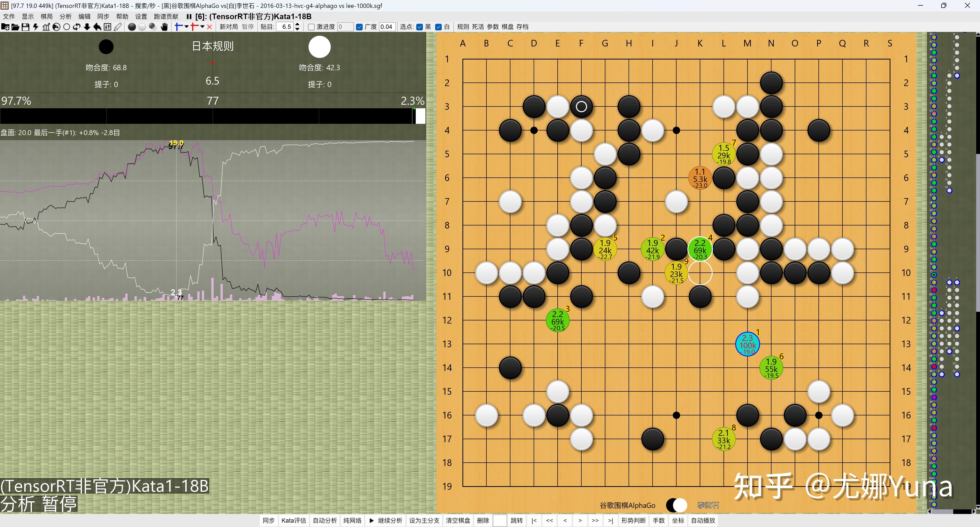Open the 跑谱贡献 menu
This screenshot has height=527, width=980.
click(166, 16)
